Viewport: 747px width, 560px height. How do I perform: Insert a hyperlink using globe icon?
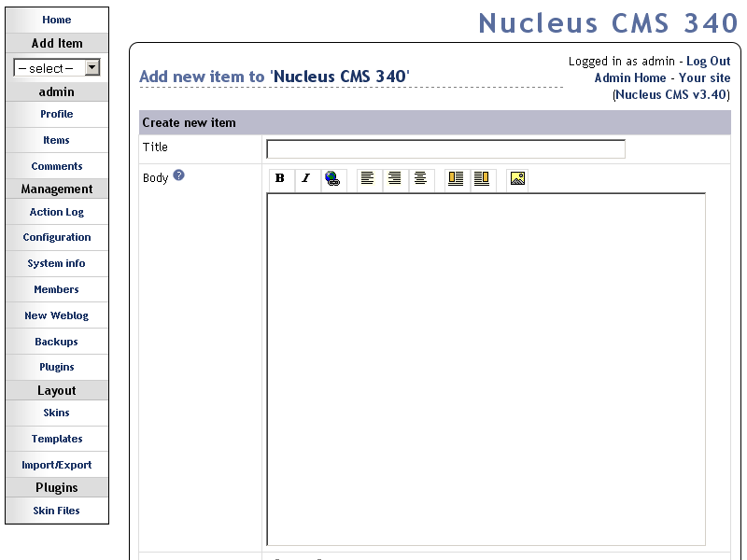(332, 178)
